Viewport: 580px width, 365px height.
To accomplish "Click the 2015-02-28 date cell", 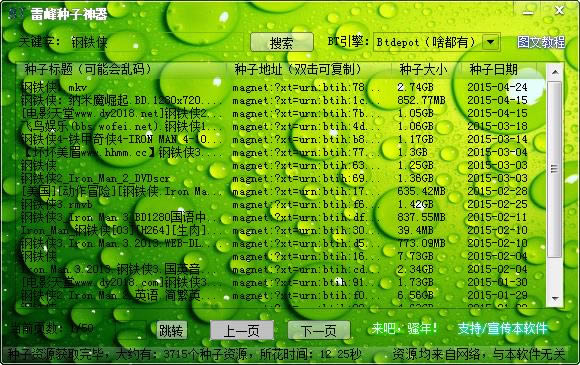I will [x=497, y=192].
